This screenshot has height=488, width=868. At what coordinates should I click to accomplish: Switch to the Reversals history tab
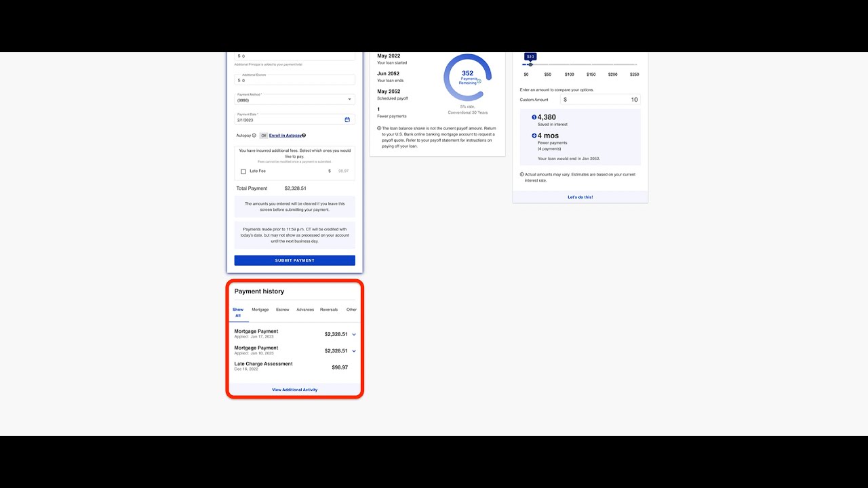click(329, 310)
